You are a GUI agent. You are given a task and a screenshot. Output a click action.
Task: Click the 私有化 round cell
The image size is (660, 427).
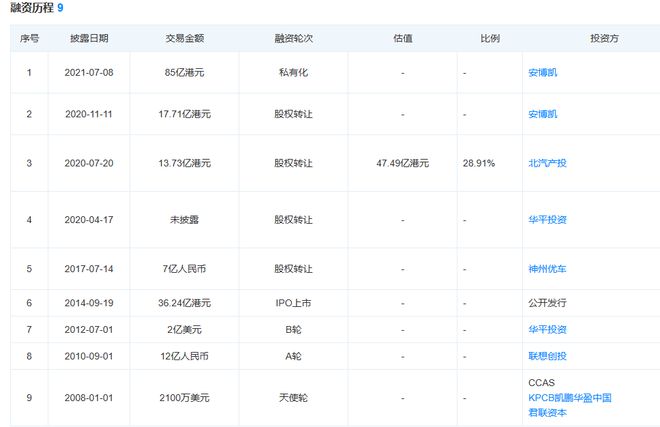tap(293, 72)
